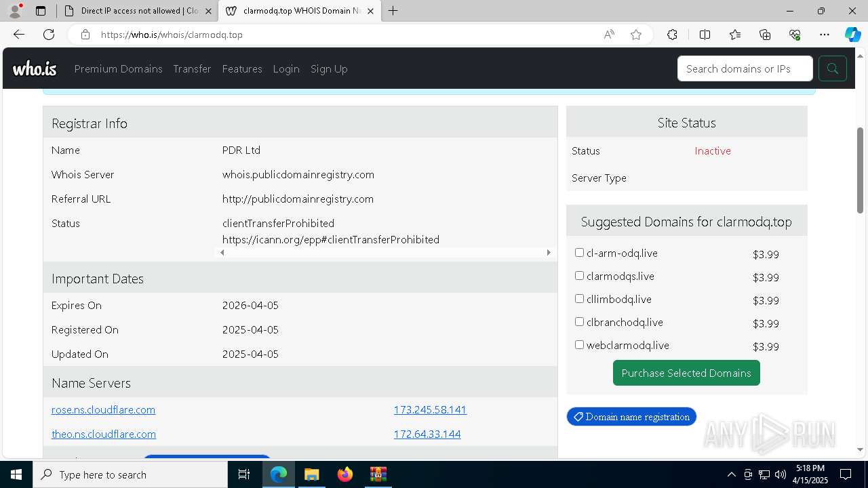Open Microsoft Edge from taskbar
The image size is (868, 488).
tap(279, 474)
